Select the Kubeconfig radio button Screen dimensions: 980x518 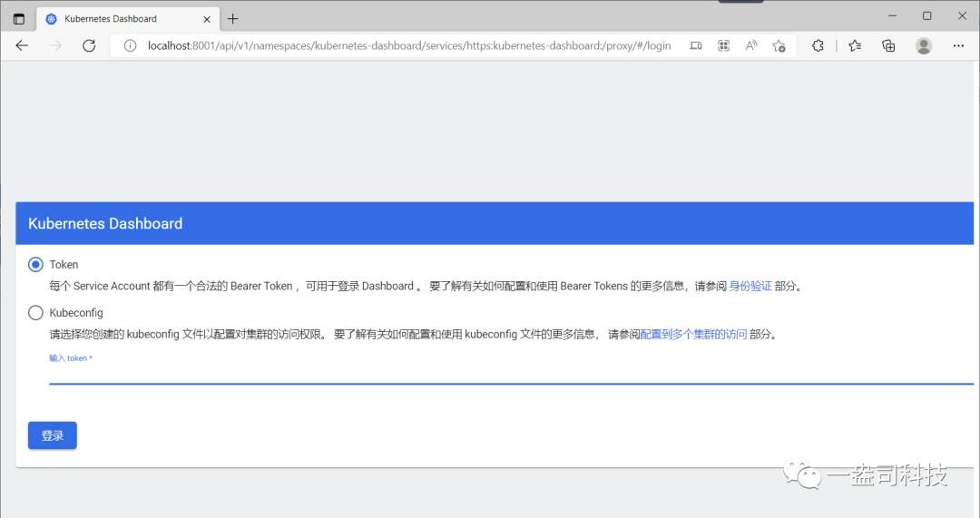35,312
